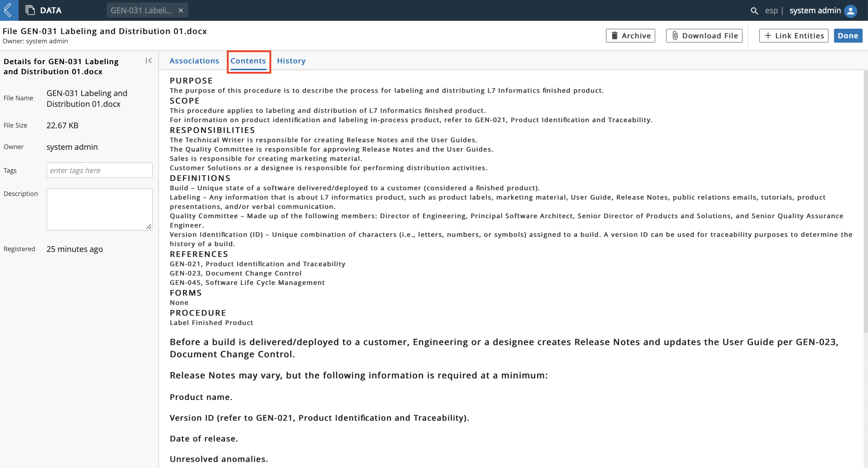Click the DATA breadcrumb folder icon
868x468 pixels.
30,10
